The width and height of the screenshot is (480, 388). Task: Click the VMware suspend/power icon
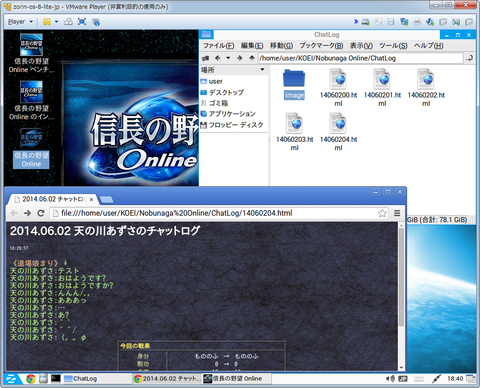click(x=47, y=22)
